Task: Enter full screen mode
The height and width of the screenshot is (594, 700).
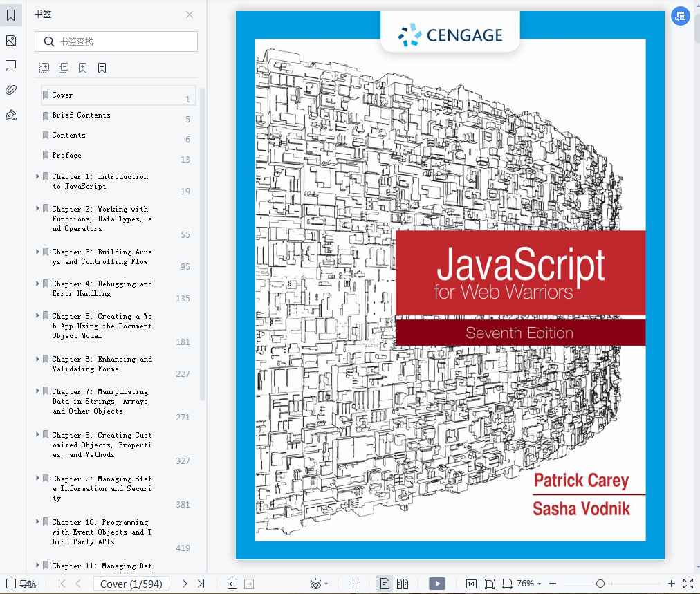Action: 688,584
